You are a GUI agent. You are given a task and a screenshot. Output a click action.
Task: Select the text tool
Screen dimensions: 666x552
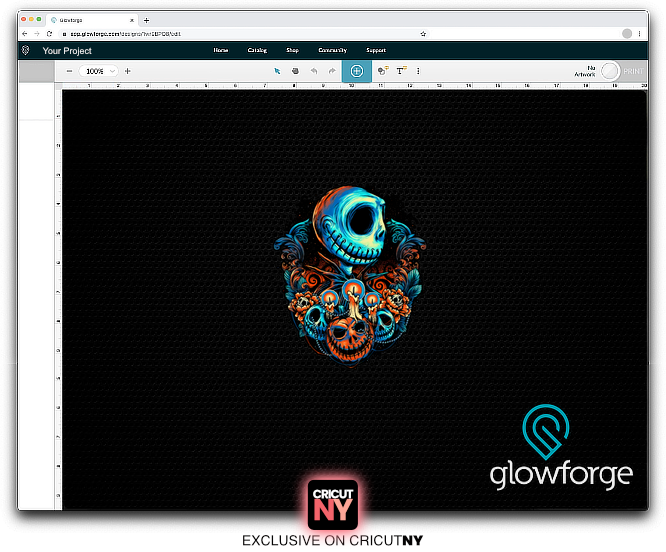tap(401, 71)
